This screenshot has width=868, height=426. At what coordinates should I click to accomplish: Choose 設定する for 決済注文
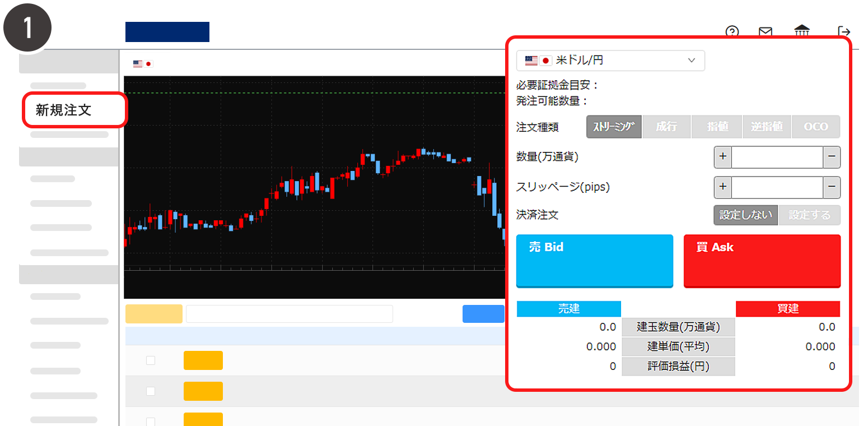[810, 215]
